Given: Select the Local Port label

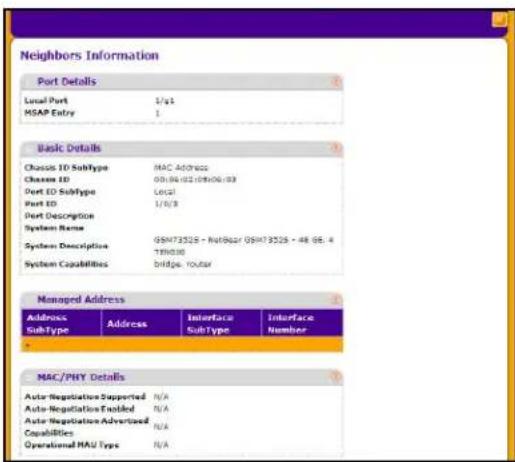Looking at the screenshot, I should tap(46, 100).
